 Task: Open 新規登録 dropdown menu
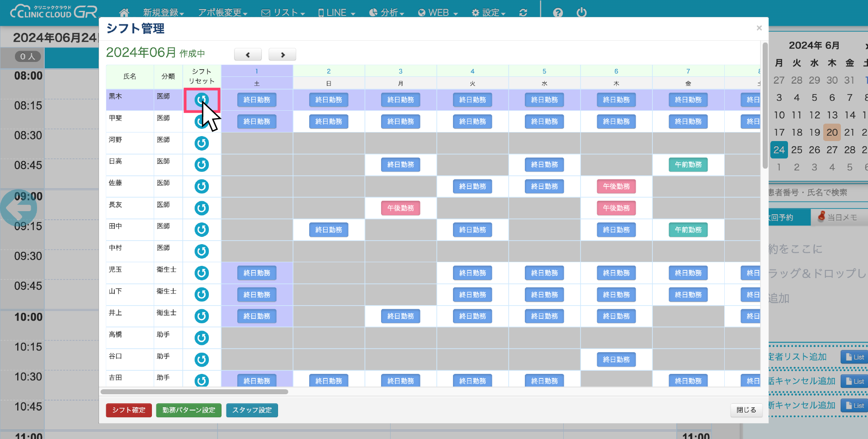point(163,13)
